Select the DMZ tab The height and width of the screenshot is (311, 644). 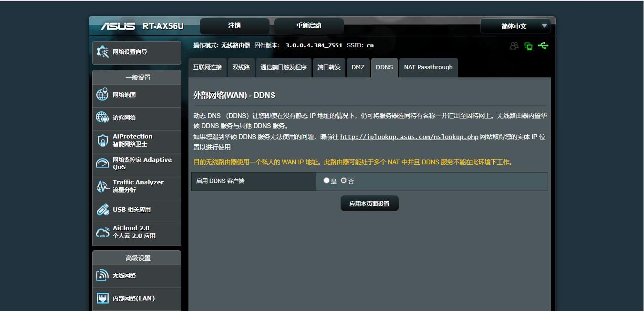point(358,67)
